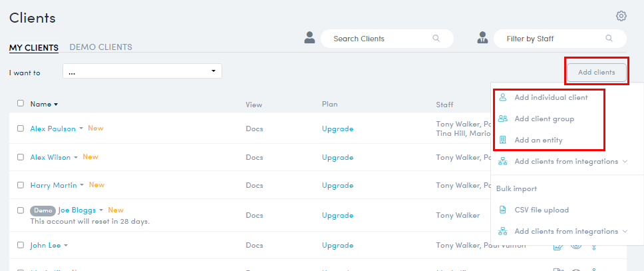
Task: Click the CSV file upload icon
Action: [x=503, y=210]
